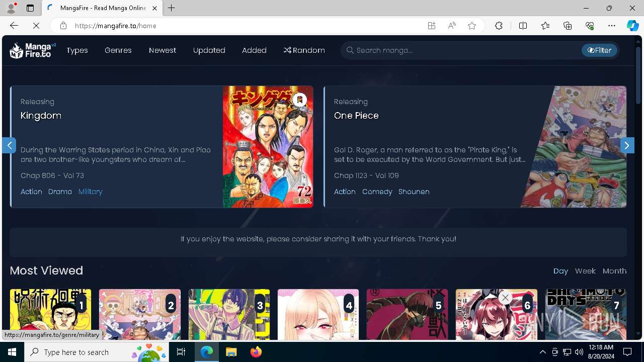Click the browser address bar URL
The image size is (644, 362).
click(x=116, y=26)
